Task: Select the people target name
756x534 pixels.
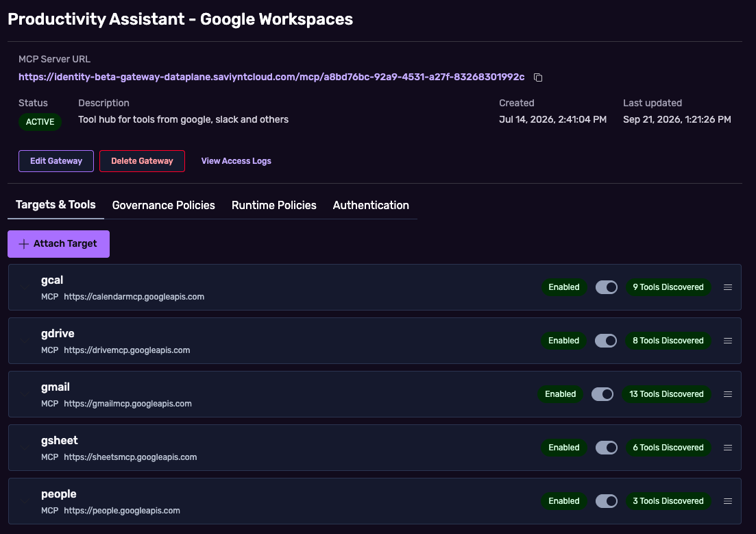Action: coord(59,494)
